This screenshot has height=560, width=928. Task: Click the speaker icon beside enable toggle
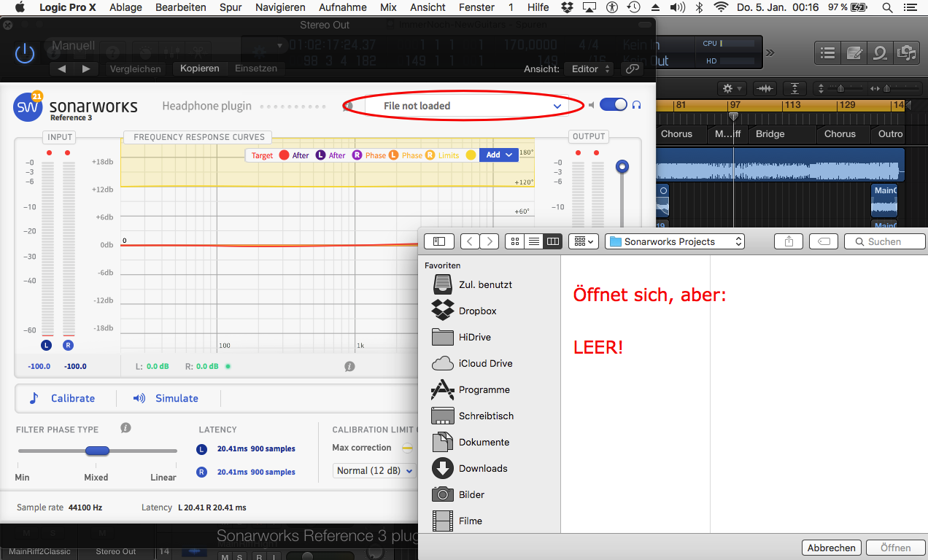[592, 105]
